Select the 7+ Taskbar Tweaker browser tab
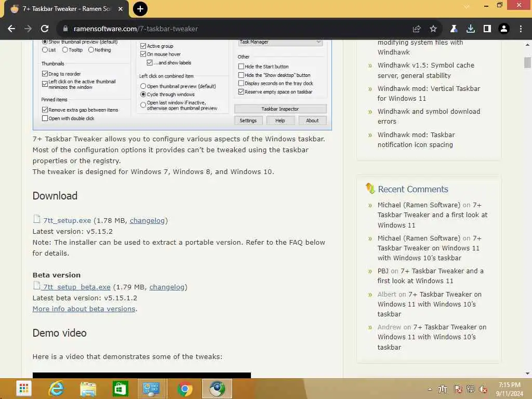 [x=66, y=9]
